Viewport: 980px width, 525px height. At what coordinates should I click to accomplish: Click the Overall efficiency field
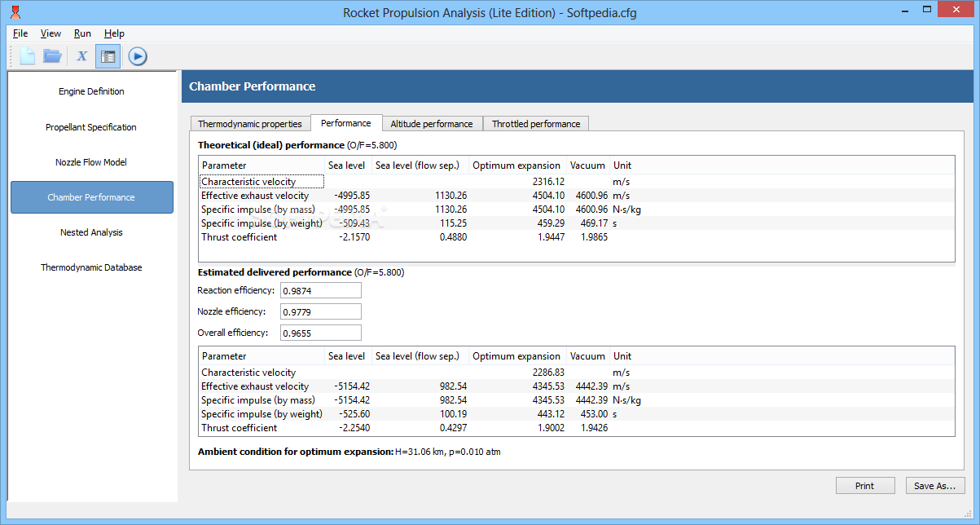coord(320,333)
